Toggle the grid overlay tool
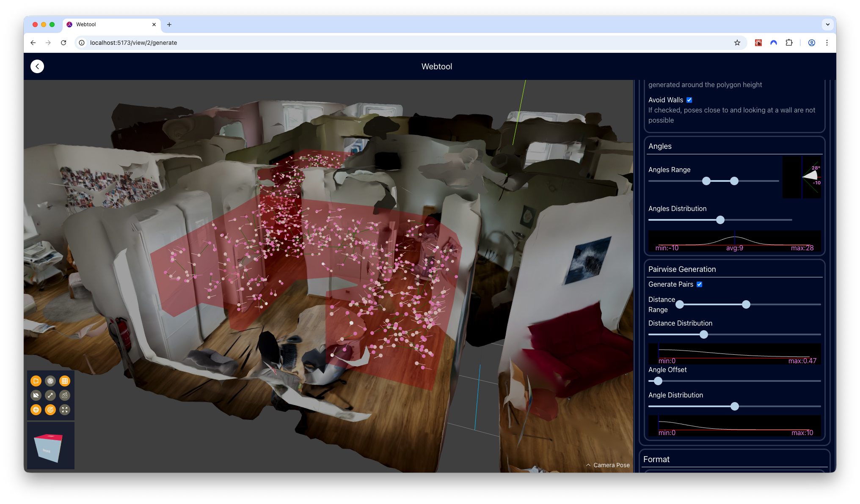860x504 pixels. coord(65,381)
